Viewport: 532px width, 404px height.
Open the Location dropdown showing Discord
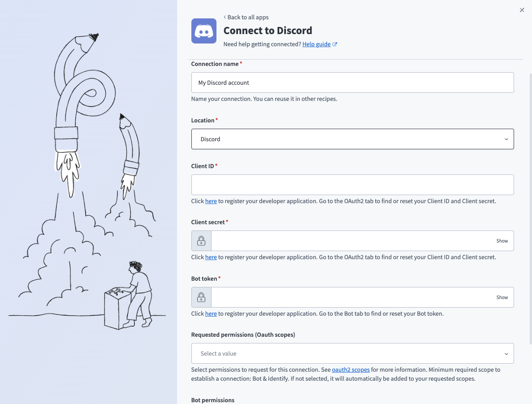[x=353, y=139]
